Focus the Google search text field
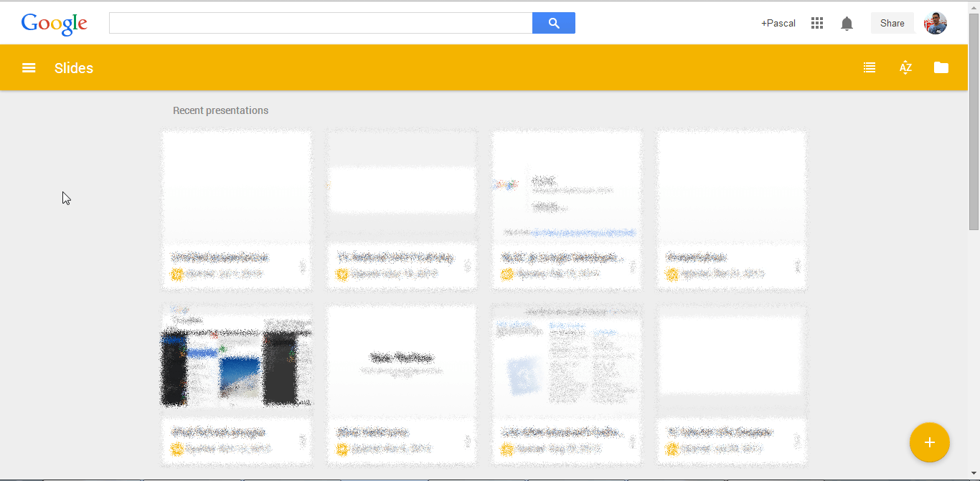 coord(321,23)
